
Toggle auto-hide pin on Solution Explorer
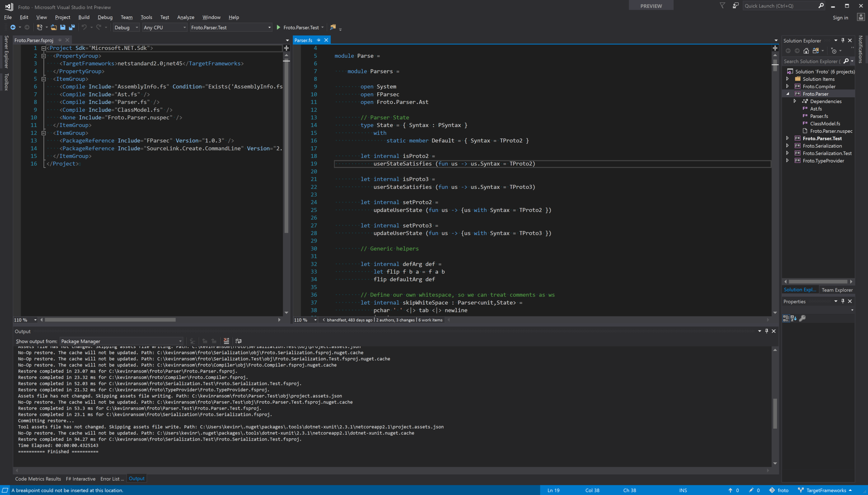point(843,40)
